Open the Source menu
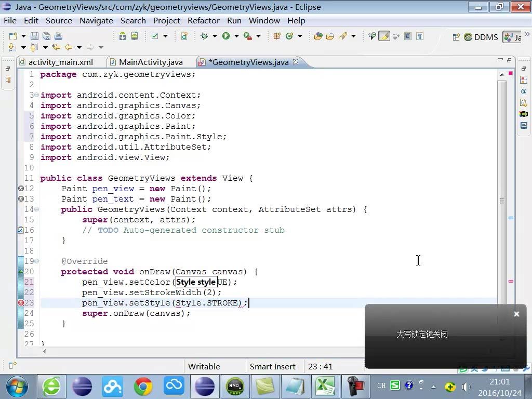The image size is (532, 399). [x=59, y=20]
